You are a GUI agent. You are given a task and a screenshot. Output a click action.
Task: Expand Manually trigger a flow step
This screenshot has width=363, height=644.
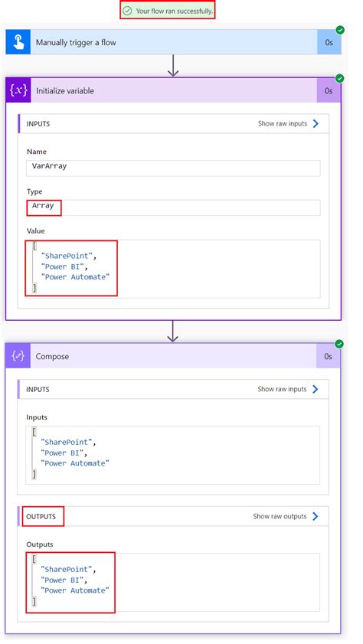click(x=173, y=42)
